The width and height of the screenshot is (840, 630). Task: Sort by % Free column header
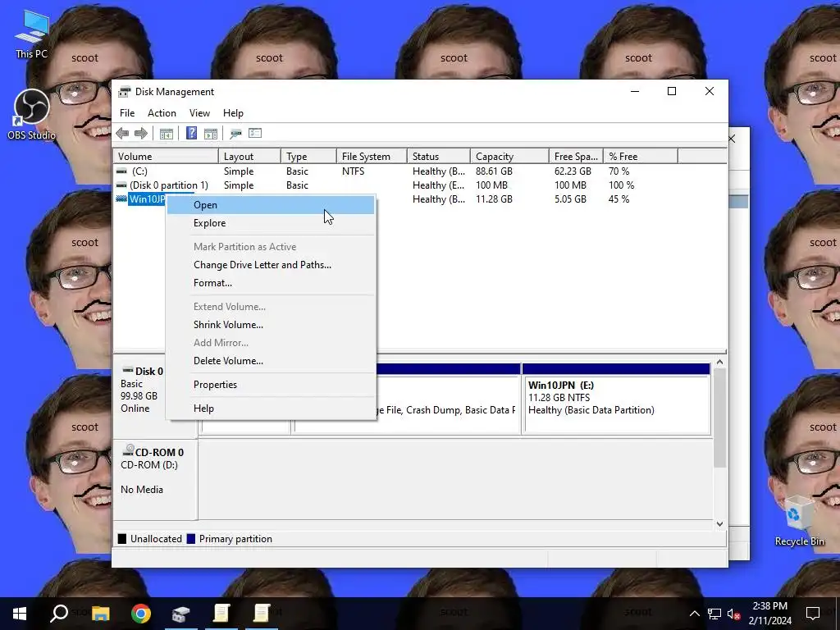click(640, 157)
